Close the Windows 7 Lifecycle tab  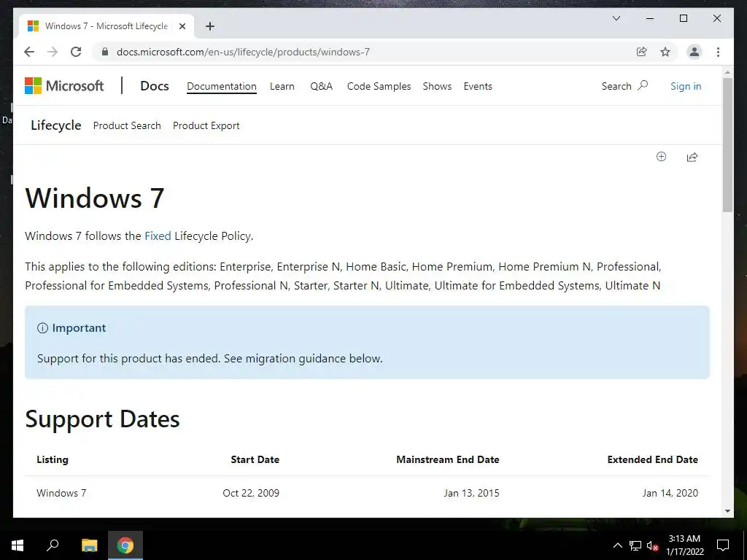click(182, 26)
